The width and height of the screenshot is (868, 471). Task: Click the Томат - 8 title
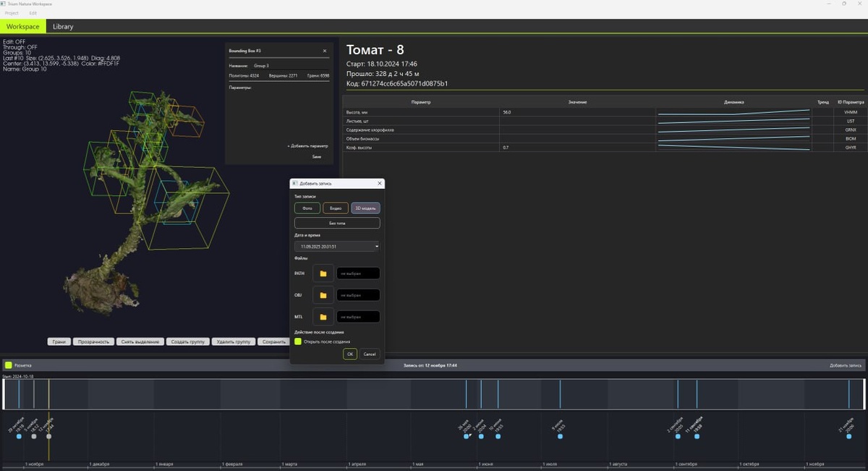[375, 50]
